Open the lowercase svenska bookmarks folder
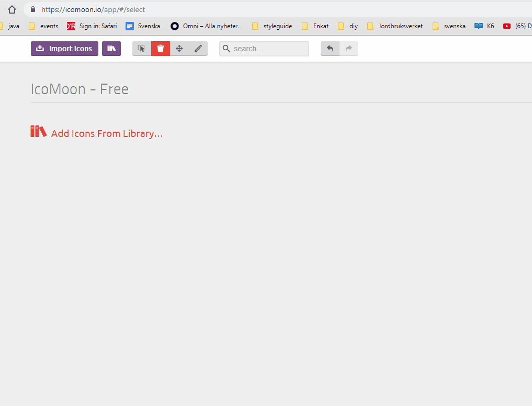Screen dimensions: 532x406 449,26
